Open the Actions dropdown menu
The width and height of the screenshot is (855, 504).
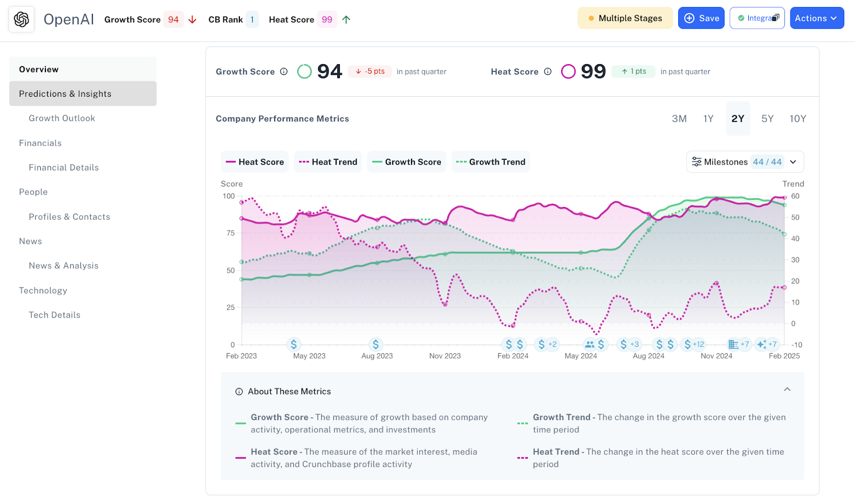pos(817,18)
